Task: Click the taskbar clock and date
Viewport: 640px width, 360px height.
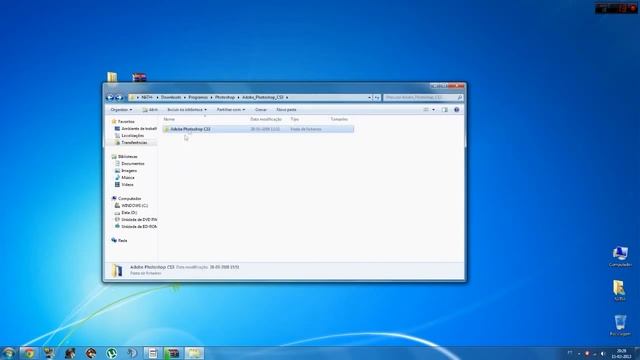Action: tap(621, 353)
